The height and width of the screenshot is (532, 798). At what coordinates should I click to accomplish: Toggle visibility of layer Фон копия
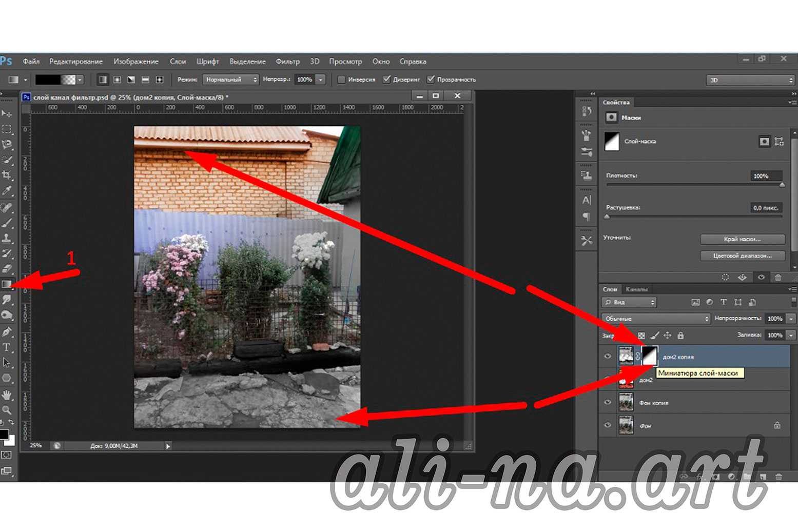tap(608, 402)
